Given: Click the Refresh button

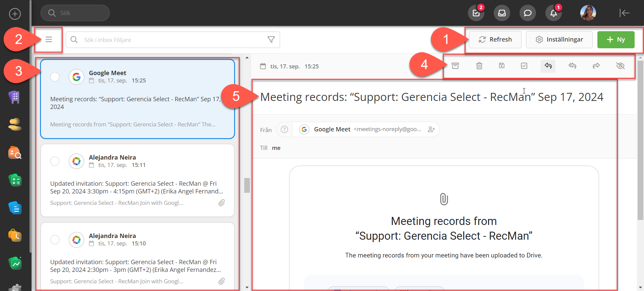Looking at the screenshot, I should tap(495, 40).
